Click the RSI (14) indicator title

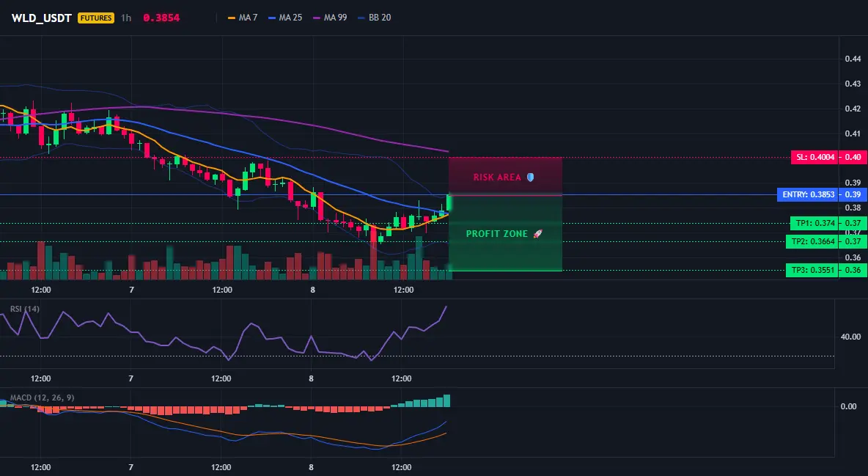(24, 309)
